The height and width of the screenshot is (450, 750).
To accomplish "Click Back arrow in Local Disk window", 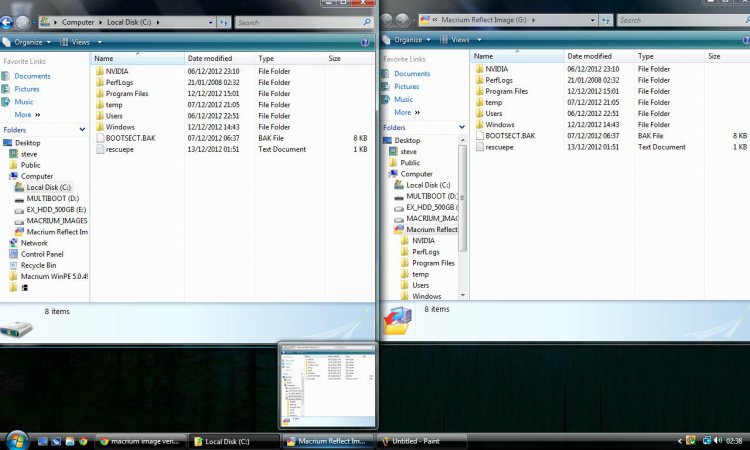I will (x=6, y=22).
